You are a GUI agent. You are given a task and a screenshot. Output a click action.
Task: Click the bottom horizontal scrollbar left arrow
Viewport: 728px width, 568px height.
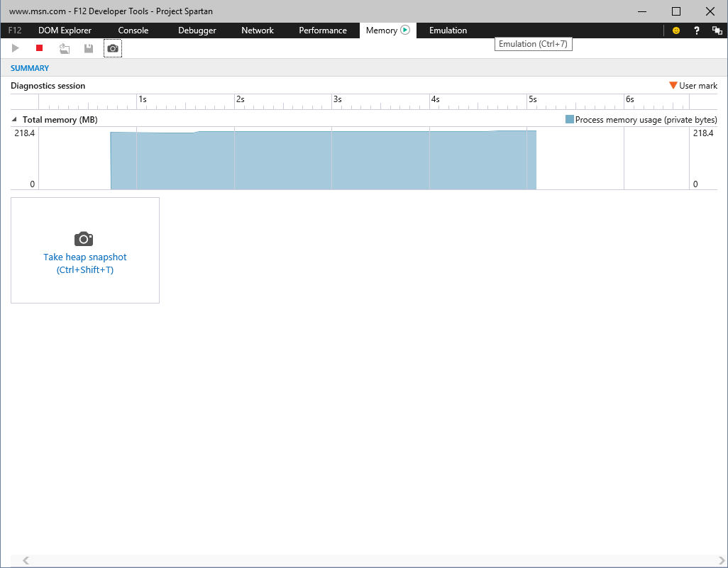pos(26,561)
